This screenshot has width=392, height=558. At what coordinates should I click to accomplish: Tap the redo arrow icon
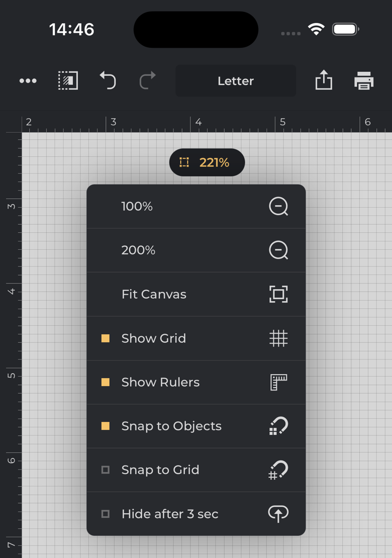tap(147, 81)
